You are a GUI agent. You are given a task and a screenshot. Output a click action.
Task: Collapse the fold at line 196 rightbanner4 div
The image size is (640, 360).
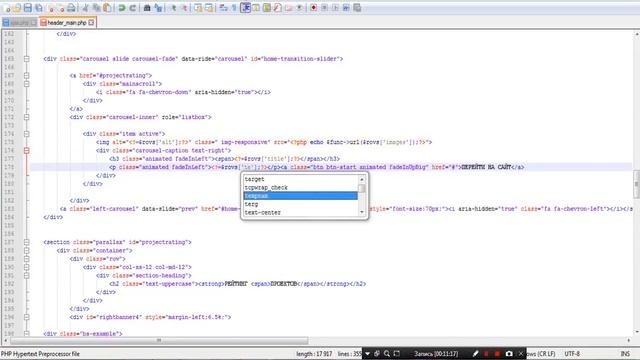27,317
